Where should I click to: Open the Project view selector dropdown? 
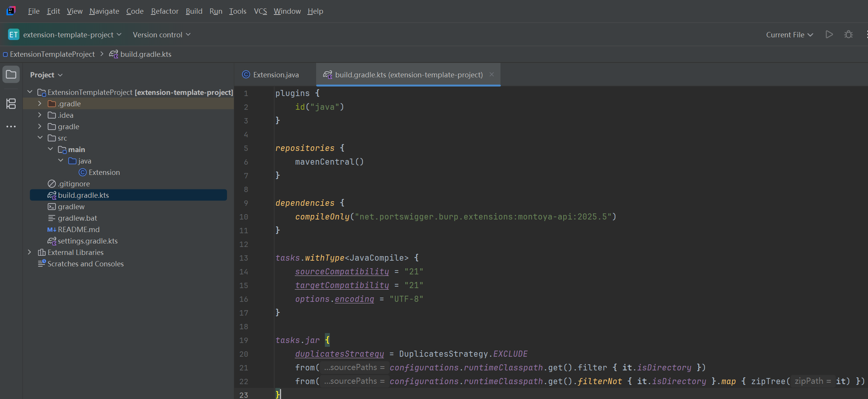click(x=46, y=75)
